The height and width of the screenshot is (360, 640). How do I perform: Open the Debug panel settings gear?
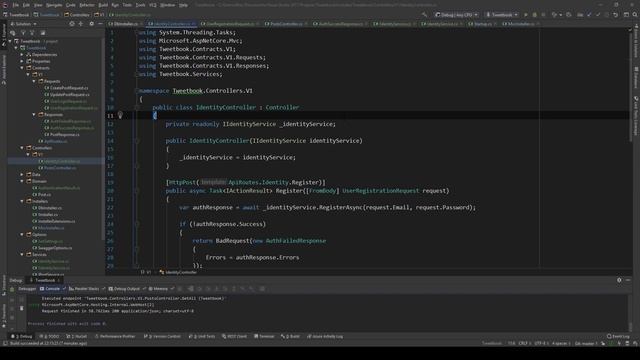coord(619,280)
